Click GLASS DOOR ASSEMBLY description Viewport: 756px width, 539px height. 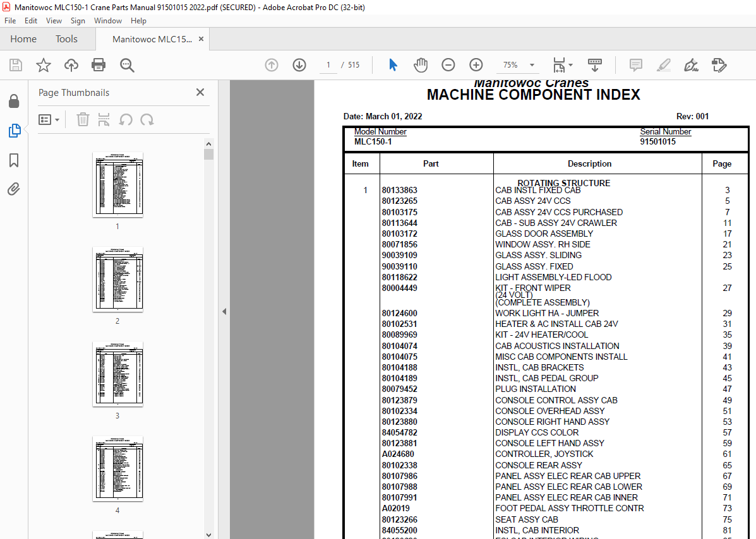(x=544, y=234)
